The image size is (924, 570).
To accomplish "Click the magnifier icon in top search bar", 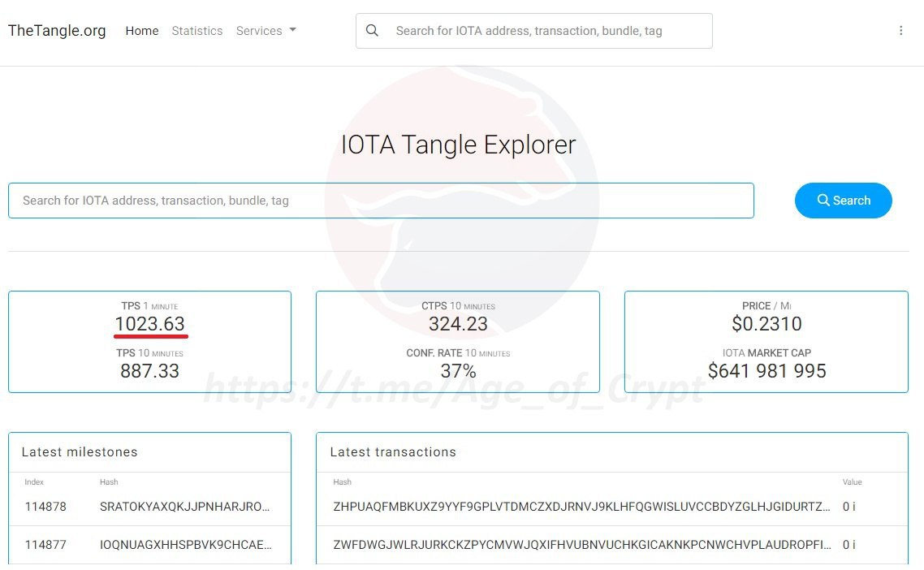I will click(x=372, y=31).
